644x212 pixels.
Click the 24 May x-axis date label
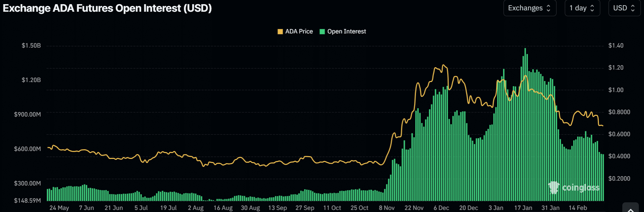coord(59,208)
